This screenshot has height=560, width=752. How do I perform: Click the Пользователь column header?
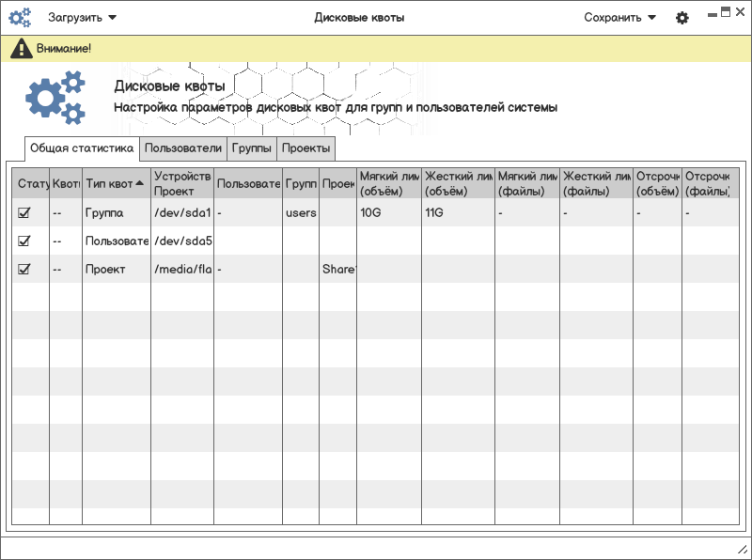[x=248, y=183]
